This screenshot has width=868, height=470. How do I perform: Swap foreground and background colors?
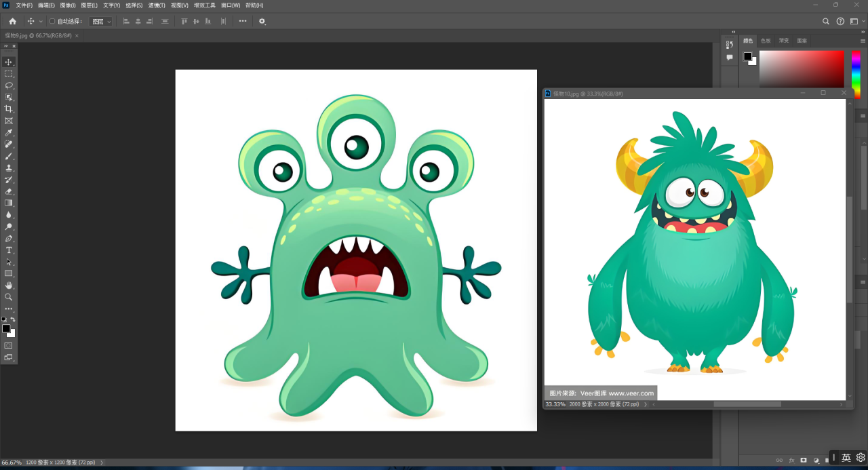coord(13,319)
